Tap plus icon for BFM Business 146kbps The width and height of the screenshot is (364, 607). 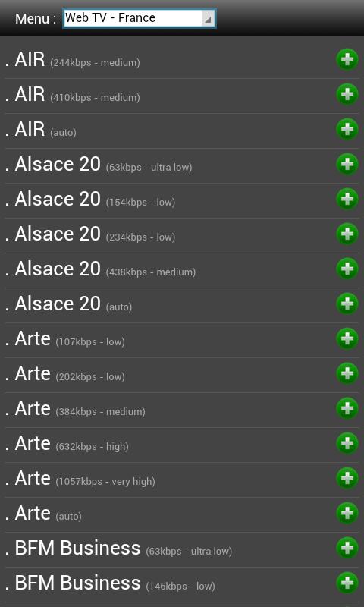click(347, 583)
